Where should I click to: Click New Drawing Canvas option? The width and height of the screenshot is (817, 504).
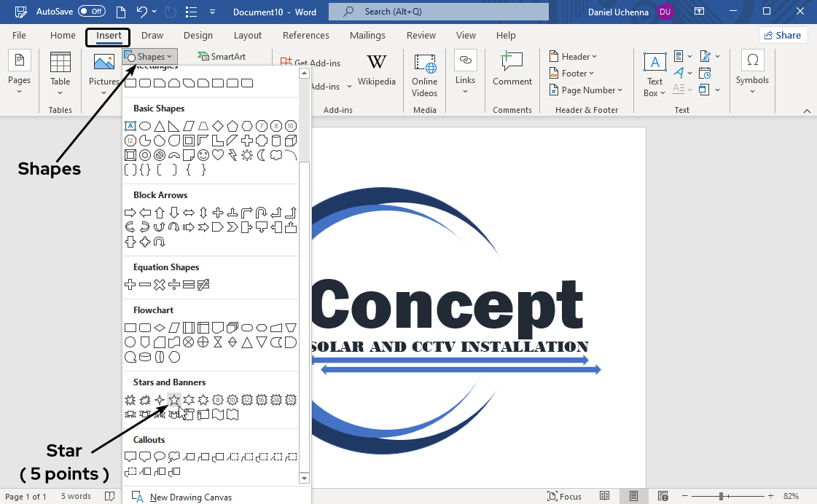pos(190,497)
